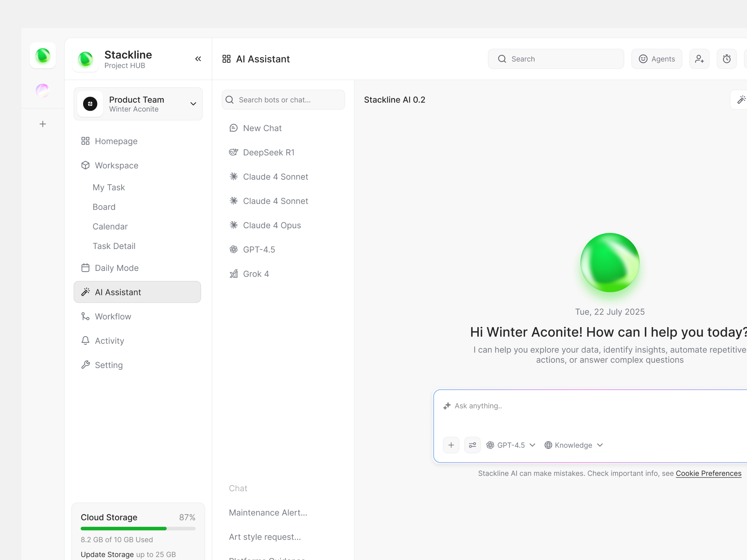Toggle Knowledge mode in the chat input

pyautogui.click(x=573, y=445)
